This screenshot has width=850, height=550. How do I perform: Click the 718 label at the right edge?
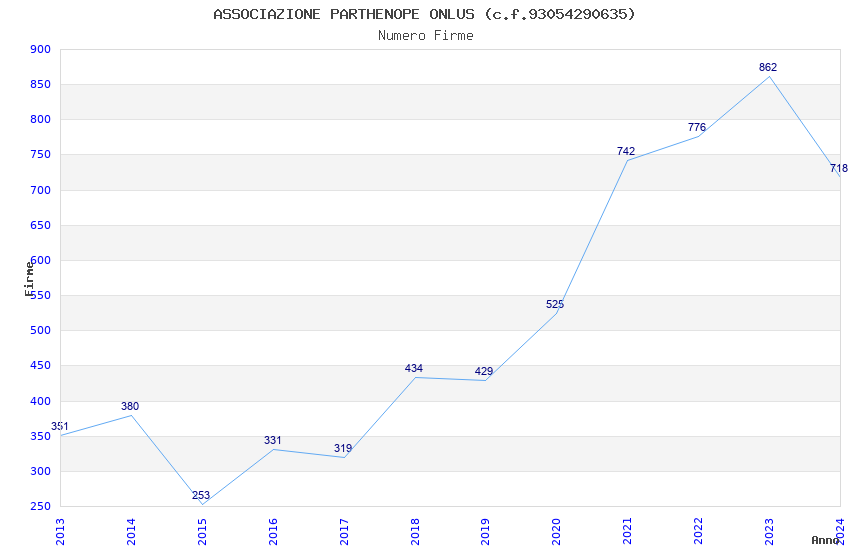coord(839,169)
